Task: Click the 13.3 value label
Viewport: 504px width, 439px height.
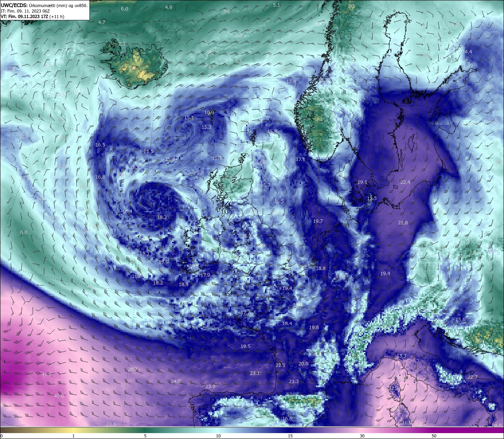Action: (401, 356)
